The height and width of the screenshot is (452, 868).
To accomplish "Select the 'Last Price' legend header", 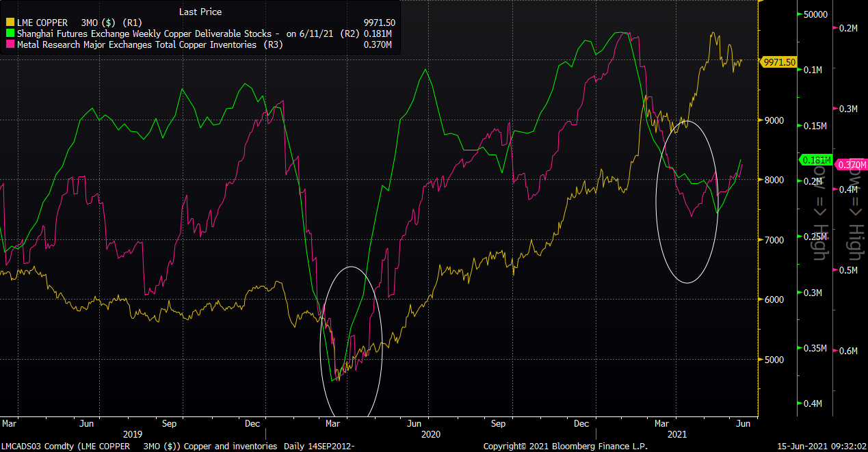I will [x=200, y=12].
